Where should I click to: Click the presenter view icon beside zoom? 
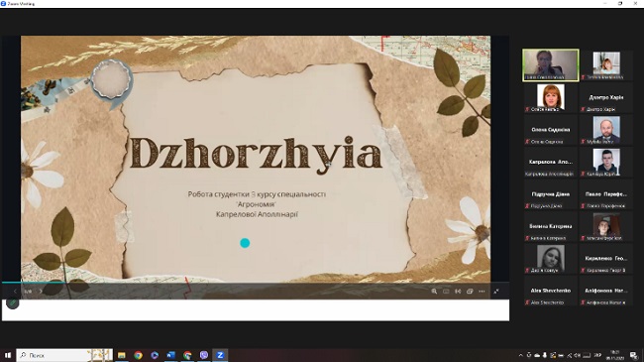tap(446, 292)
